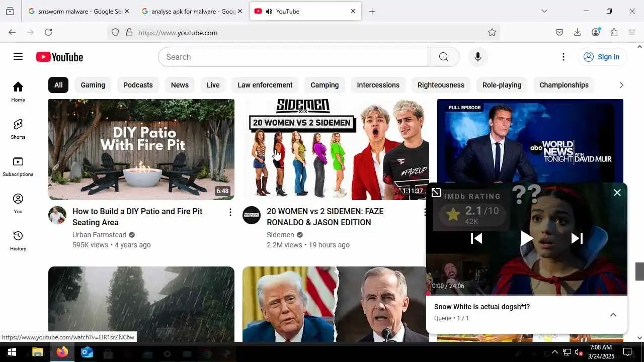
Task: Select the News filter chip
Action: point(180,85)
